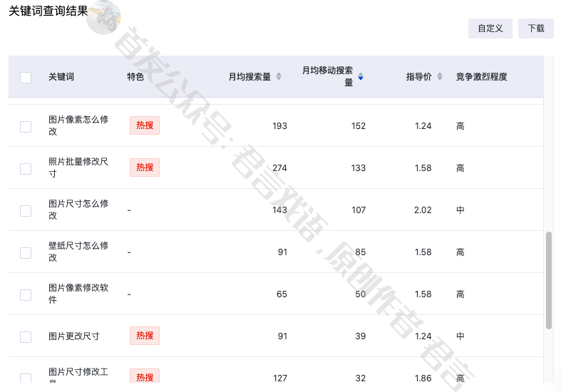
Task: Tick checkbox next to 图片更改尺寸
Action: [26, 336]
